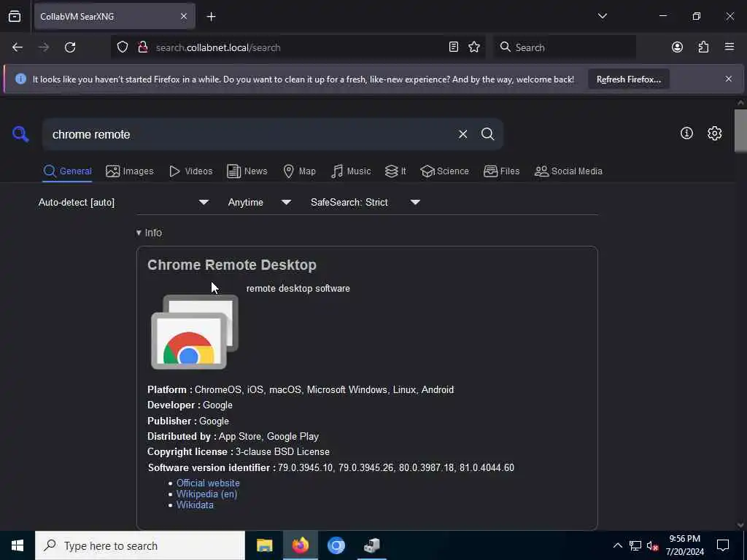Open the Extensions puzzle icon

pyautogui.click(x=703, y=47)
